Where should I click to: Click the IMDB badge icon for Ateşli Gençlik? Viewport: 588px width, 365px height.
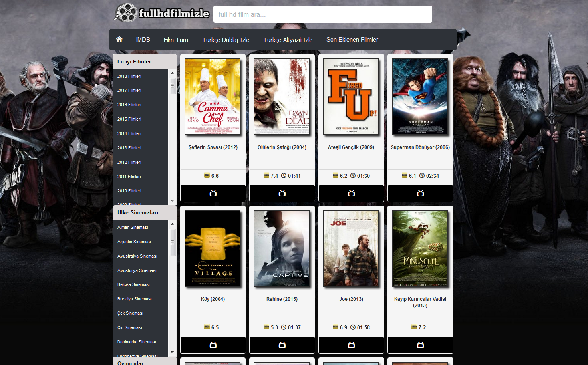coord(336,175)
